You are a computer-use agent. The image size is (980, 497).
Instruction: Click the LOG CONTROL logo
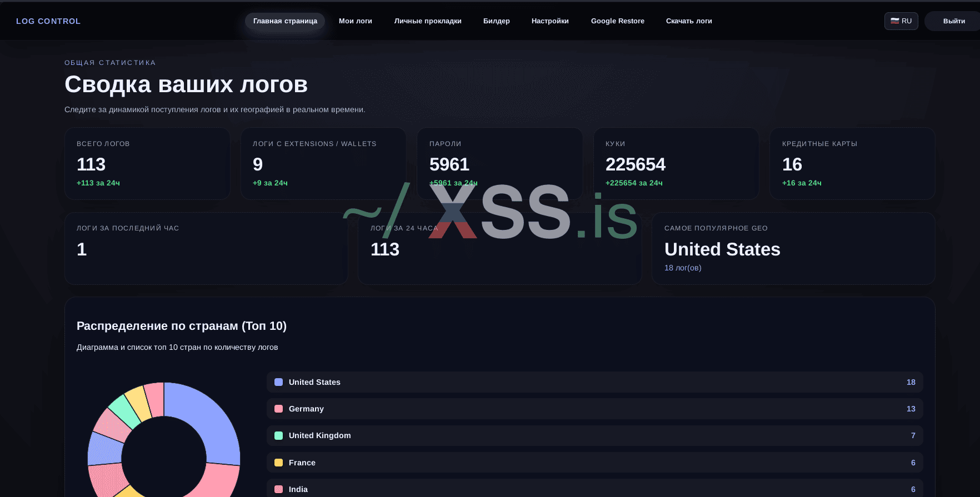click(x=48, y=21)
